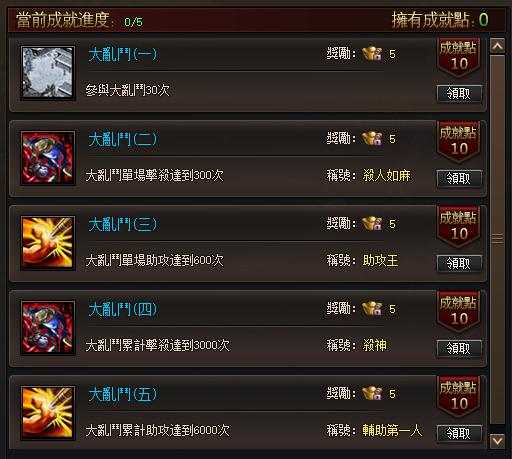Image resolution: width=512 pixels, height=459 pixels.
Task: Click the scrollbar thumb grip
Action: pyautogui.click(x=497, y=238)
